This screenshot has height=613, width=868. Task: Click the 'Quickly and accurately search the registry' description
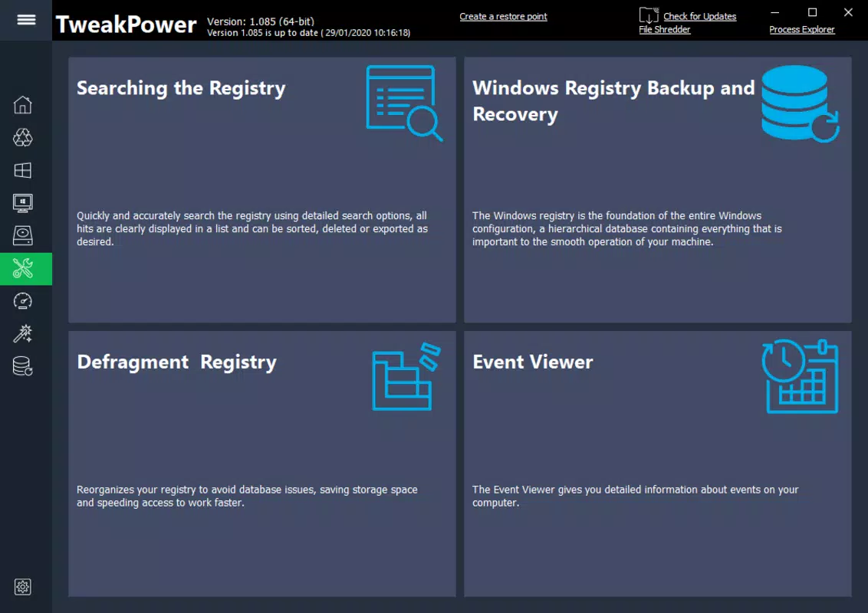[252, 228]
